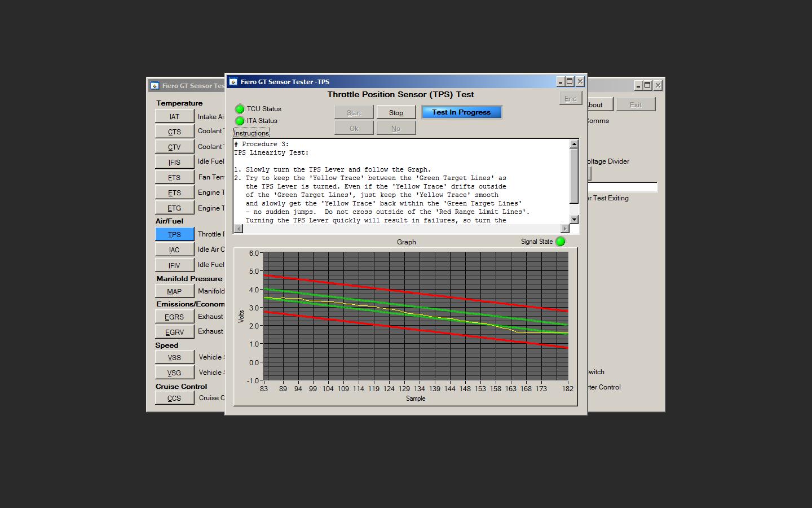Screen dimensions: 812x508
Task: Click the TCU Status green indicator
Action: point(240,109)
